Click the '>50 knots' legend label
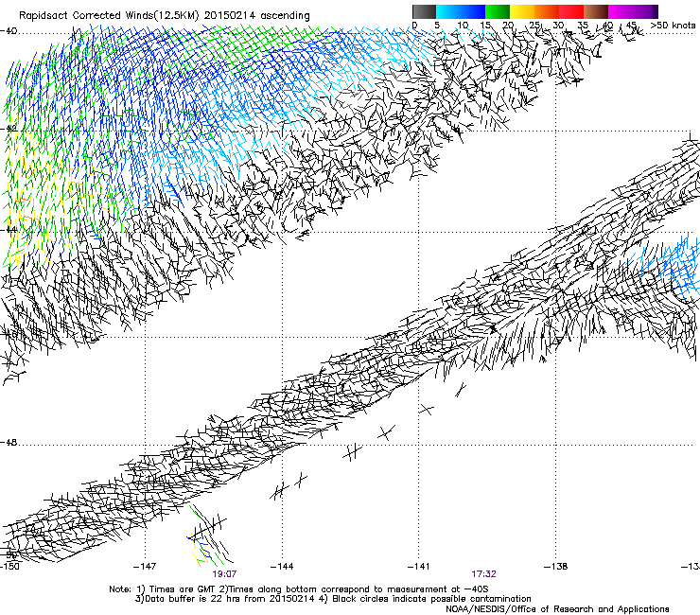This screenshot has width=700, height=615. point(673,25)
